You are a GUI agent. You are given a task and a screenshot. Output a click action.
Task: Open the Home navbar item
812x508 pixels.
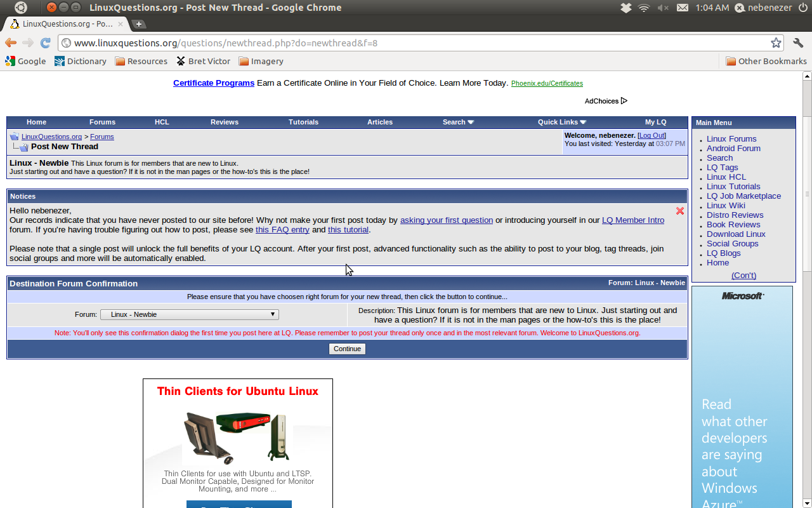36,122
